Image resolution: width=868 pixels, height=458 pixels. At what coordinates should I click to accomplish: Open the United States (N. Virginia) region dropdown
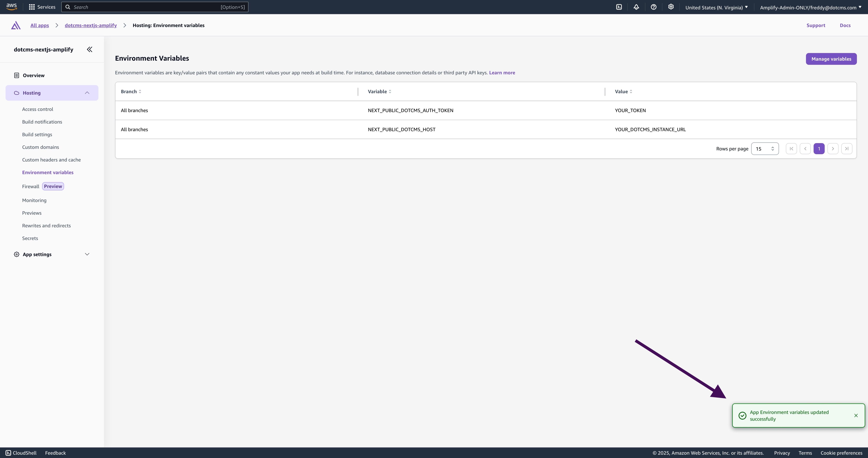tap(716, 7)
